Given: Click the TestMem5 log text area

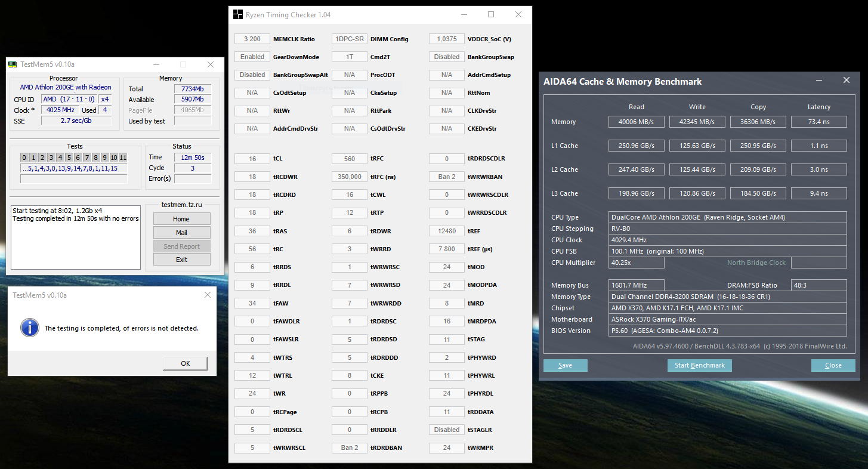Looking at the screenshot, I should click(x=76, y=237).
